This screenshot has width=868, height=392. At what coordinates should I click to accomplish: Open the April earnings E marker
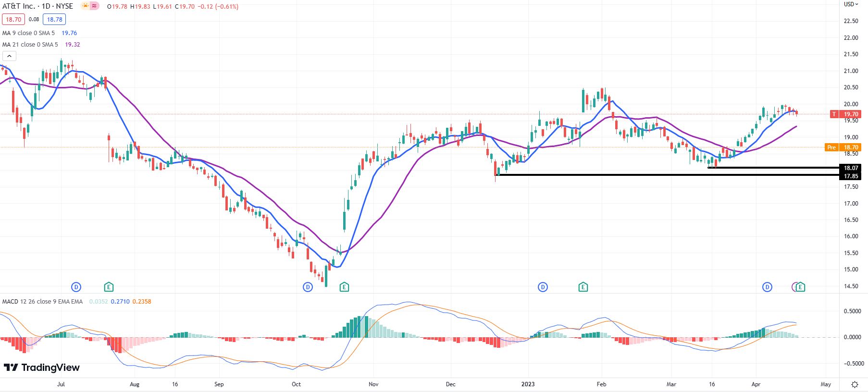(x=800, y=287)
